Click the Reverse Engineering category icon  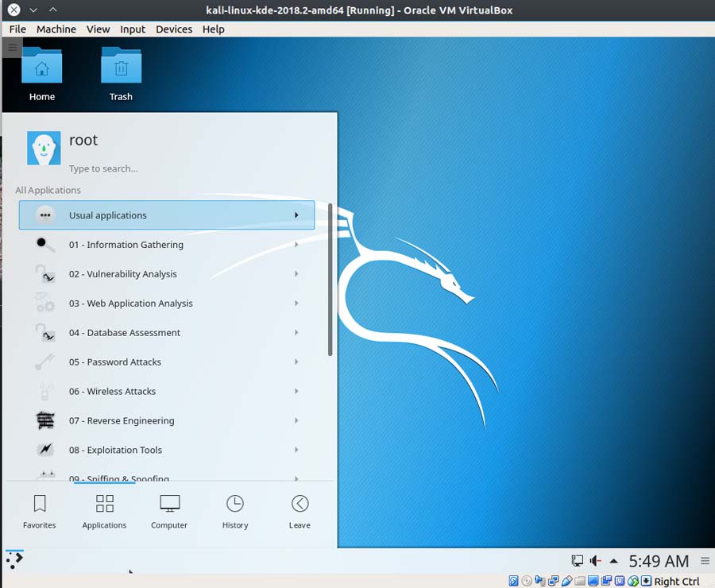pos(45,420)
